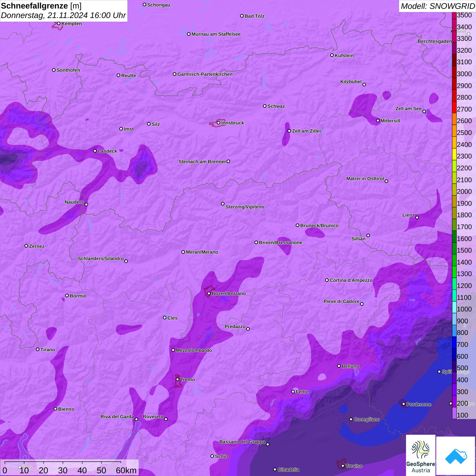Click the Predazzo town label
476x476 pixels.
235,326
